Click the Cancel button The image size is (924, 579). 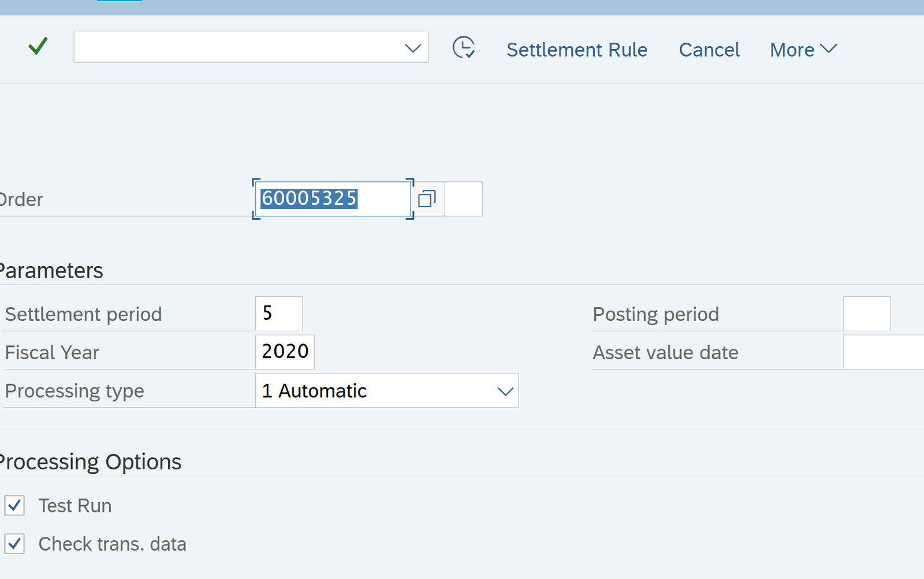[x=709, y=50]
